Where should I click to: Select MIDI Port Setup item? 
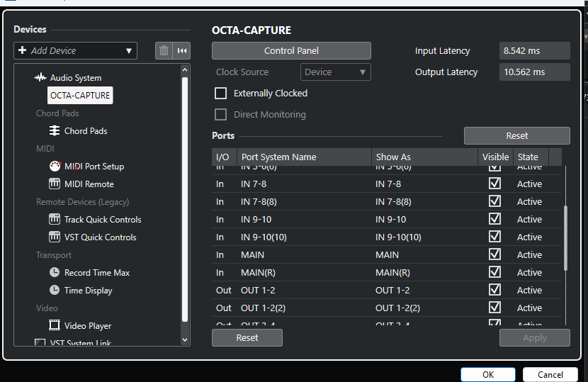(94, 167)
